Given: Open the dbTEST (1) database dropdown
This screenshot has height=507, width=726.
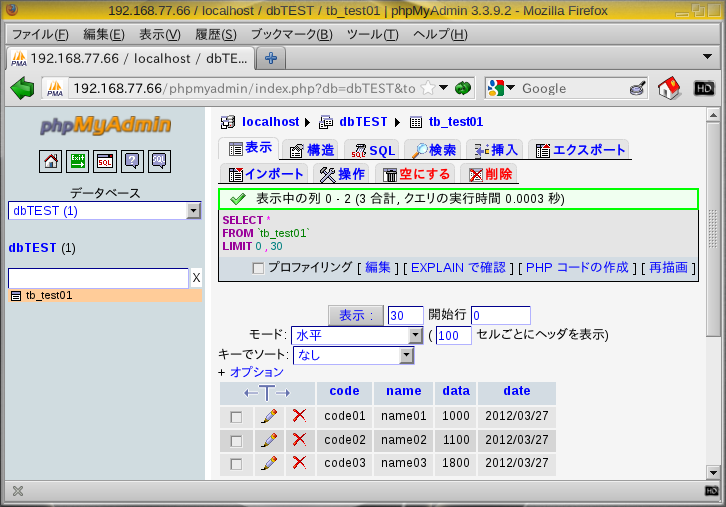Looking at the screenshot, I should tap(105, 211).
